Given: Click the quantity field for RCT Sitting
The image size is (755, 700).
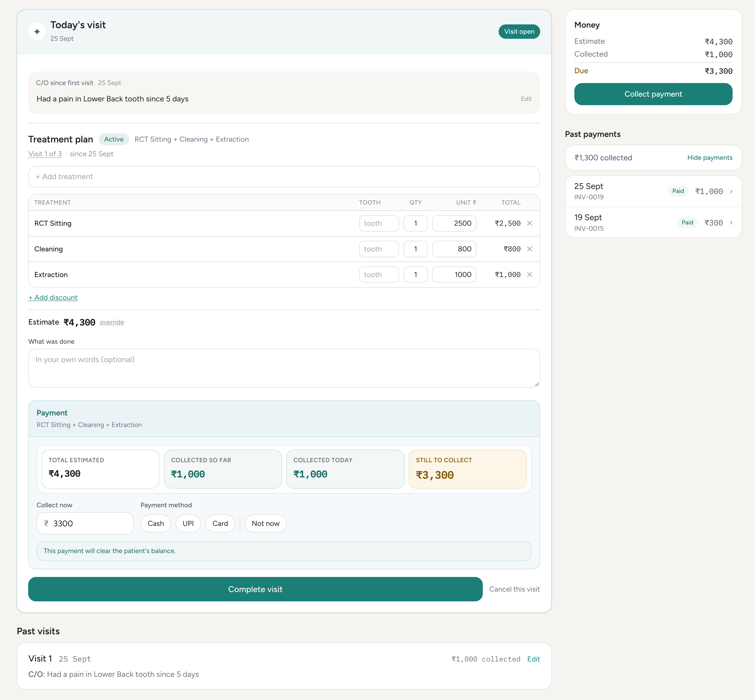Looking at the screenshot, I should (x=415, y=223).
